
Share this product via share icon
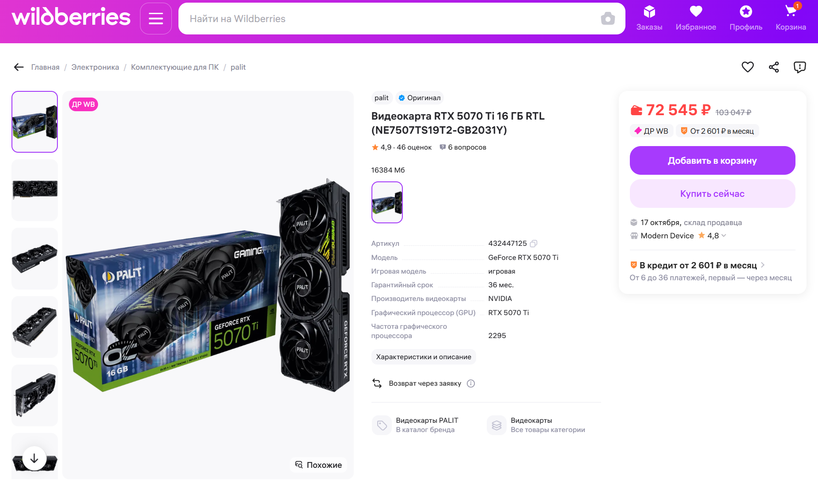[x=773, y=67]
